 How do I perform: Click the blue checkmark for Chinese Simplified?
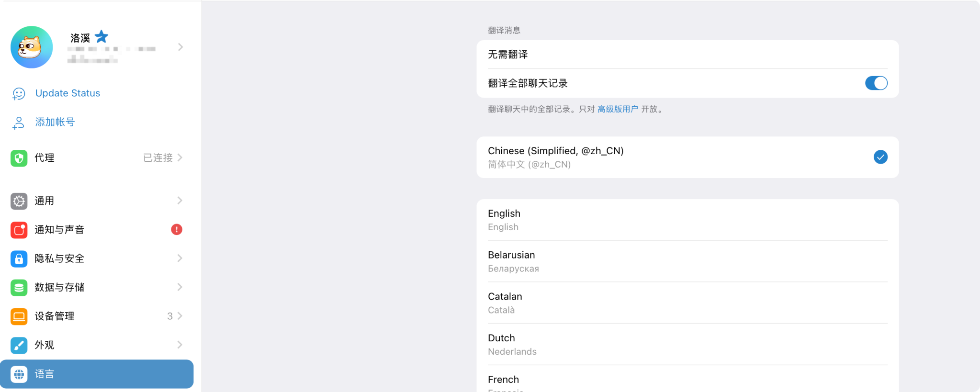pos(880,157)
